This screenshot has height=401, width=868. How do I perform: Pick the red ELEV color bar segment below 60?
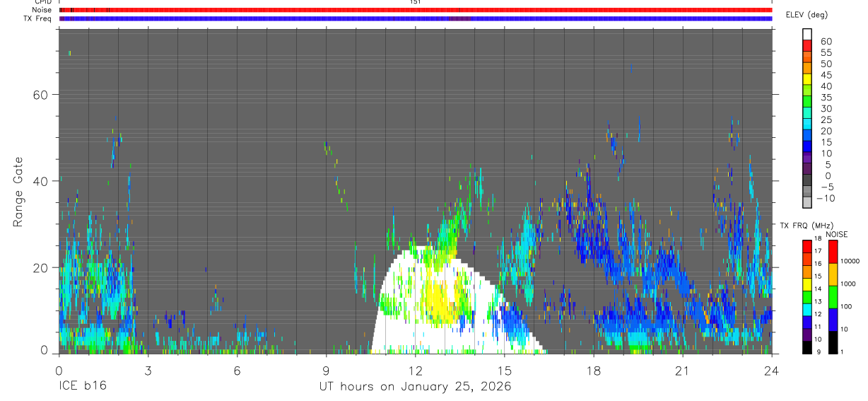click(807, 46)
